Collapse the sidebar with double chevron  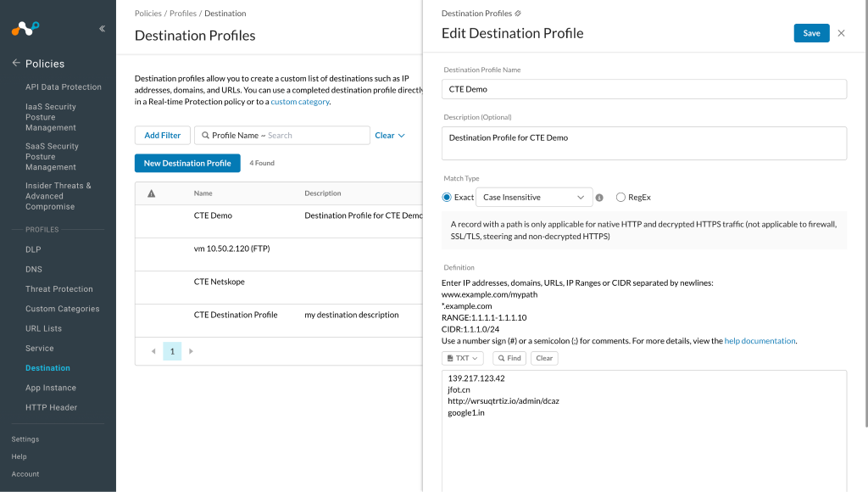tap(103, 29)
